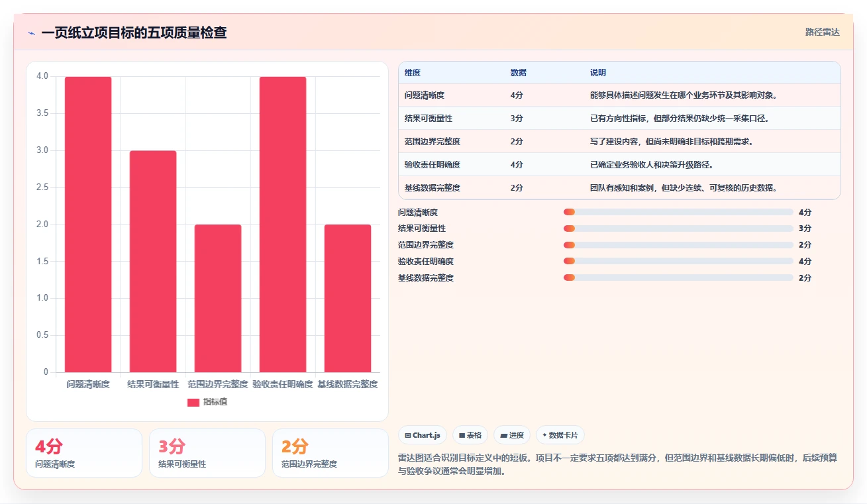Click x-axis label 基线数据完整度 under chart
867x504 pixels.
(348, 384)
